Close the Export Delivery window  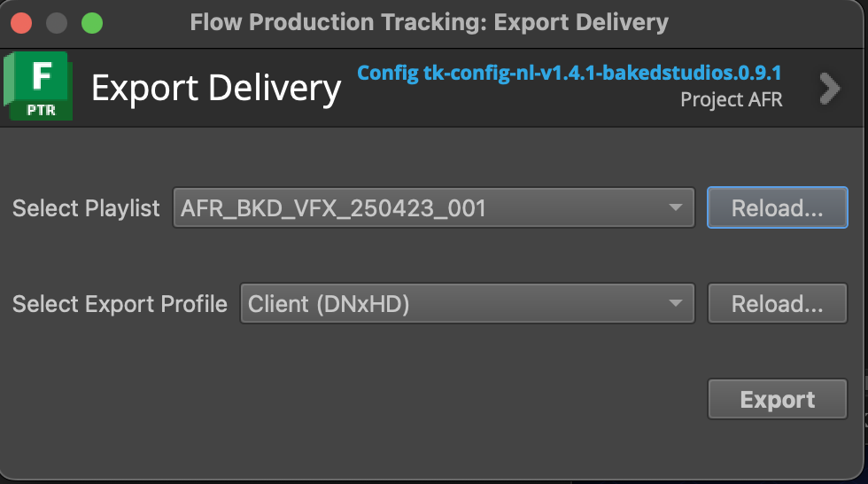coord(22,22)
